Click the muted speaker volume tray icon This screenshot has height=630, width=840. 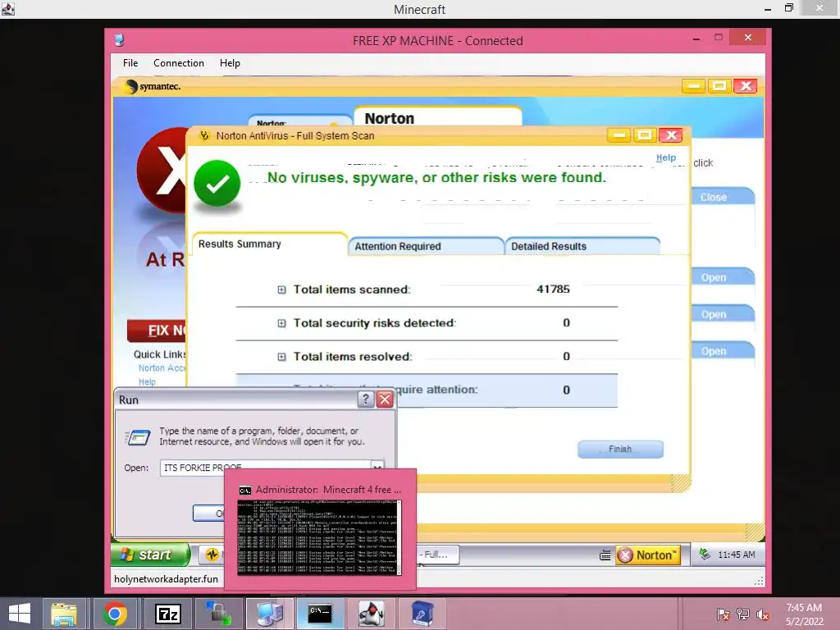[762, 614]
